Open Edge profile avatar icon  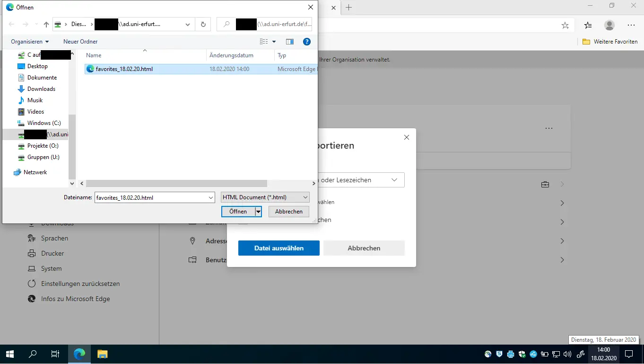(x=609, y=25)
